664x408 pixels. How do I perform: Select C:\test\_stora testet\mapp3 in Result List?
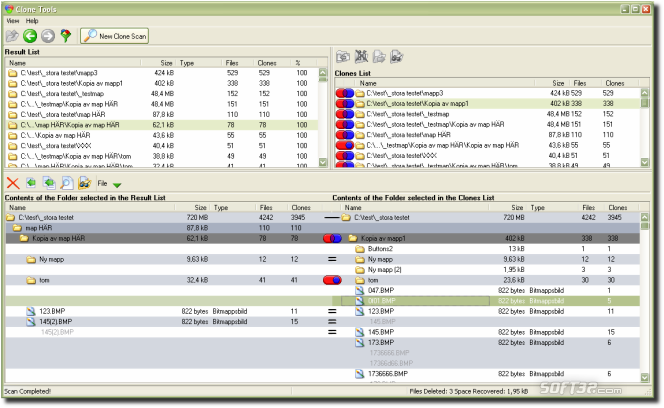pyautogui.click(x=162, y=73)
